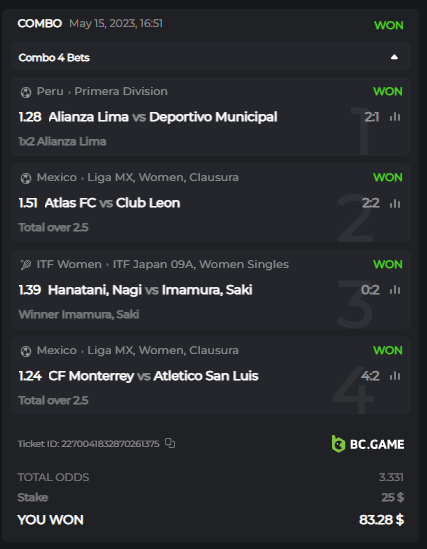Open Atlas FC vs Club Leon match
The width and height of the screenshot is (427, 549).
[x=112, y=203]
